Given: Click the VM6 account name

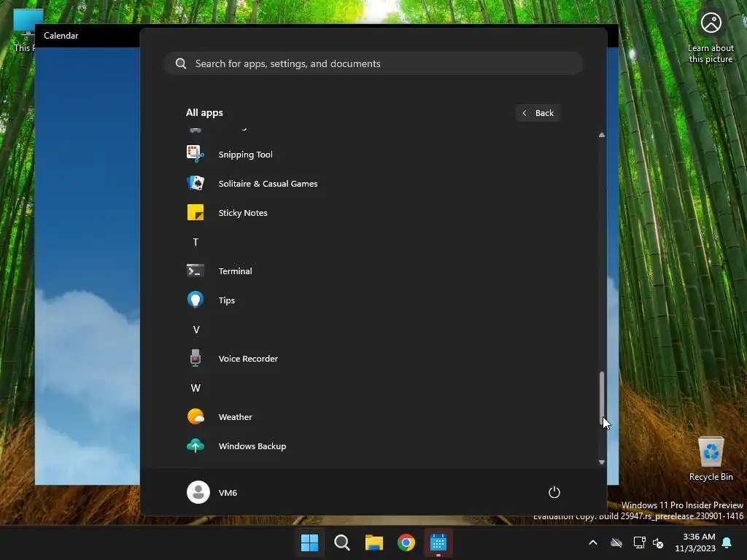Looking at the screenshot, I should click(228, 492).
